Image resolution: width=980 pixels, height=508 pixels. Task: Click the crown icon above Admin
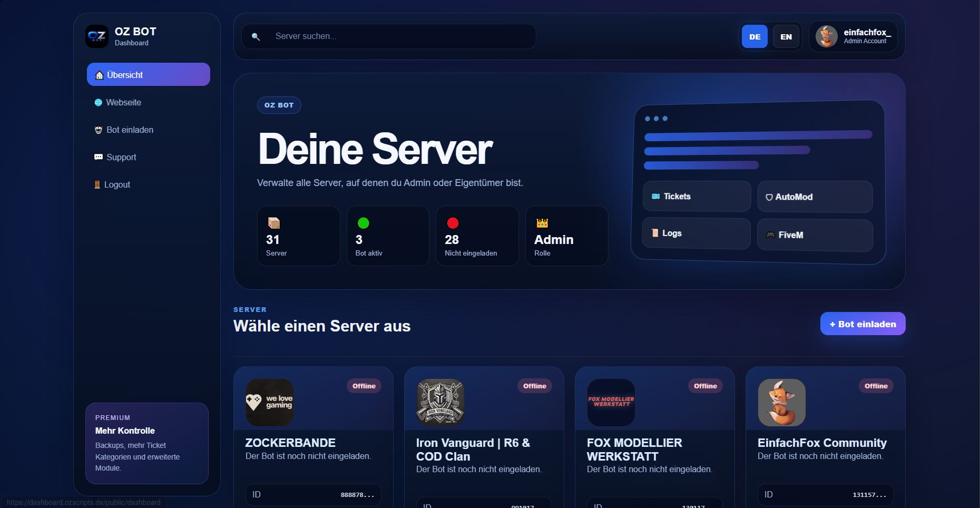[x=542, y=223]
